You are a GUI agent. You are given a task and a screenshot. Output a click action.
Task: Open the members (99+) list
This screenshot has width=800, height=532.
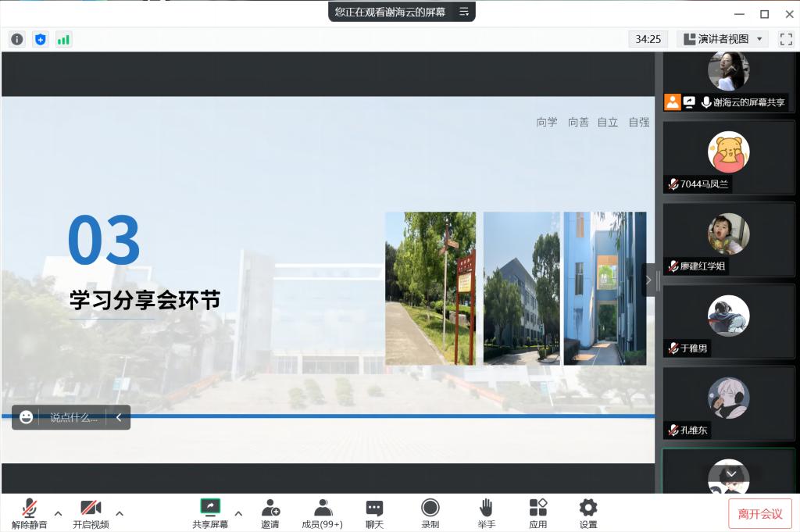tap(322, 513)
